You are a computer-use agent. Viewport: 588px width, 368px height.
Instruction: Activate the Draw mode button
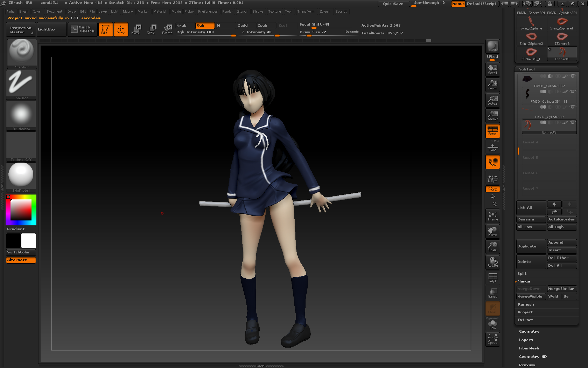pyautogui.click(x=121, y=29)
